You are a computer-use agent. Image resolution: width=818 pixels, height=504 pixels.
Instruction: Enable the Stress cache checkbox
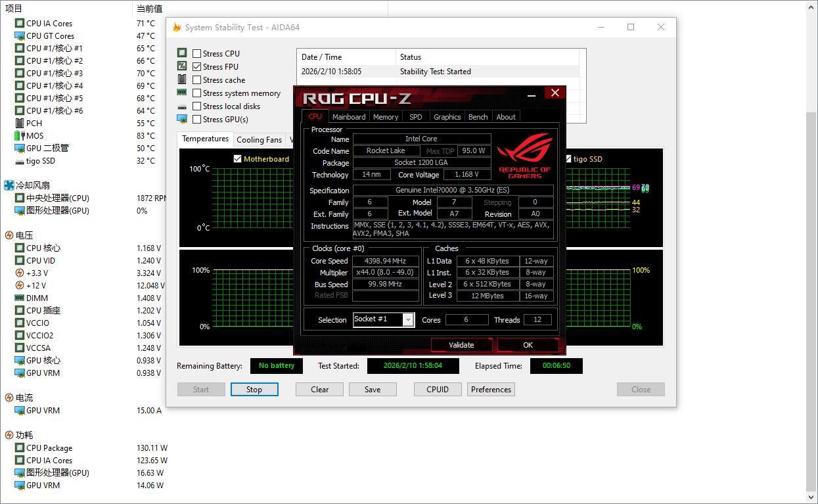(197, 80)
